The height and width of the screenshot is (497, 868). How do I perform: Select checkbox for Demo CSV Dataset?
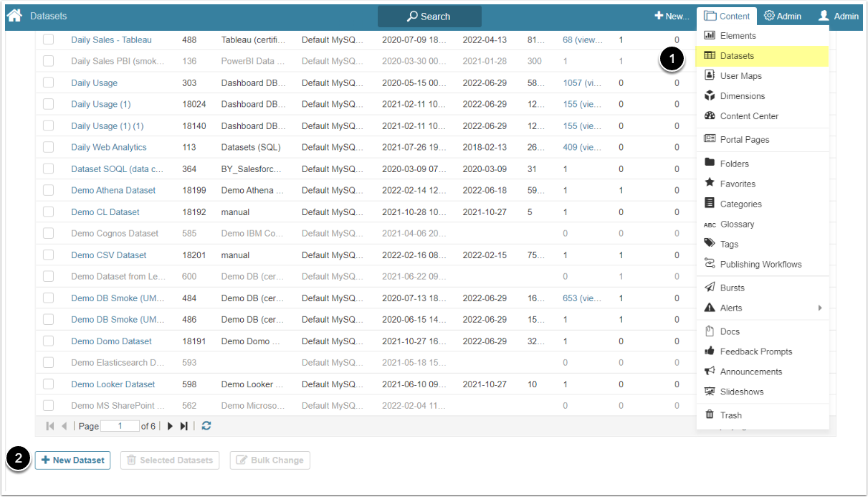[48, 255]
